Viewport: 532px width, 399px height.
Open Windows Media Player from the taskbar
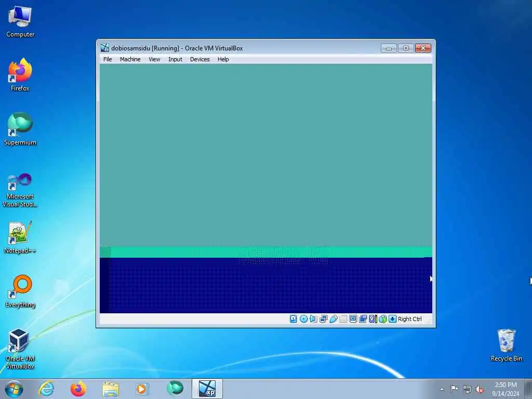[142, 389]
